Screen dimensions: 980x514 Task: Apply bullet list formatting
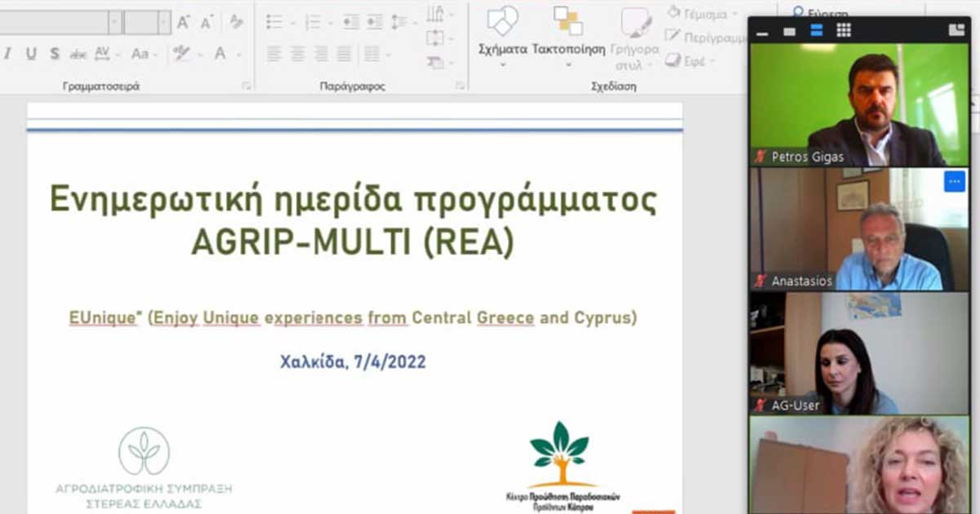273,23
